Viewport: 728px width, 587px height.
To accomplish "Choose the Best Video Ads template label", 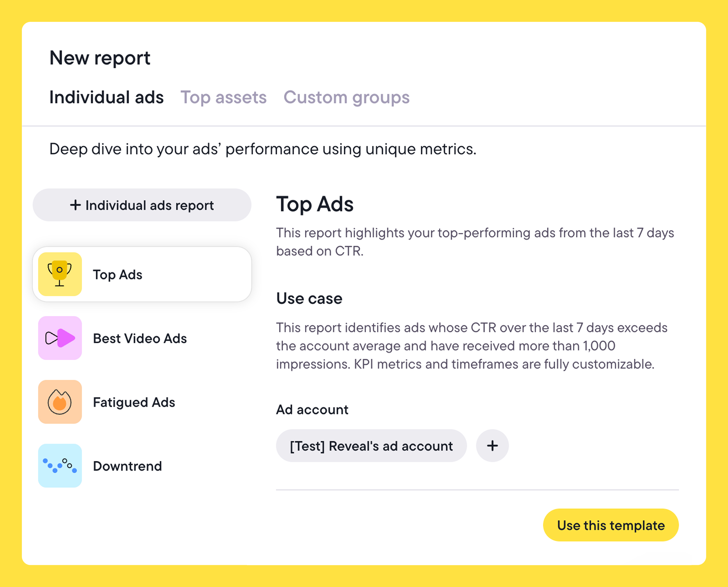I will (x=140, y=338).
